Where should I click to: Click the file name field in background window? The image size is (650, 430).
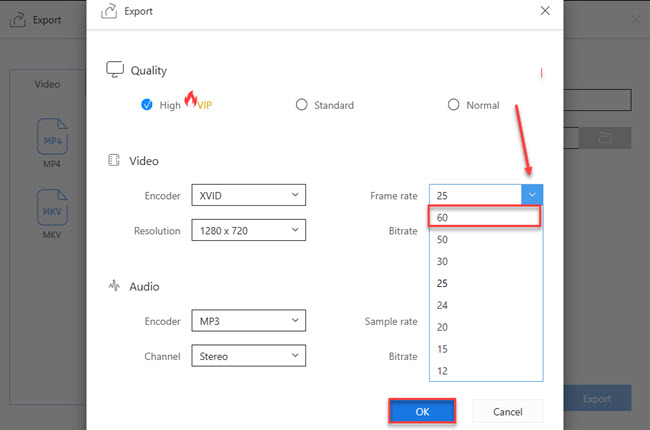[597, 100]
